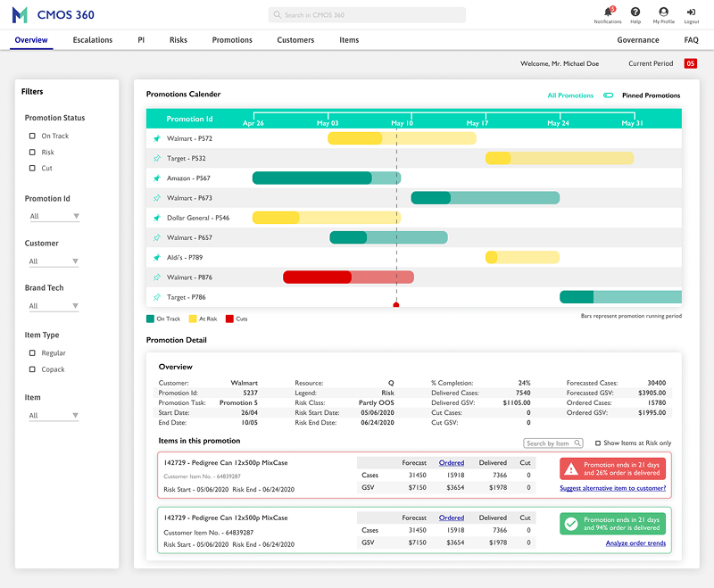
Task: Click the Aldi's - P789 promotion bar
Action: point(522,257)
